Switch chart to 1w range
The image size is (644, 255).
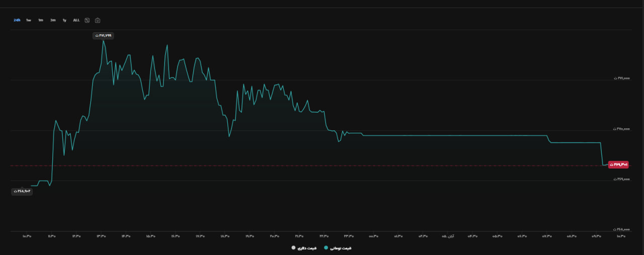[29, 20]
